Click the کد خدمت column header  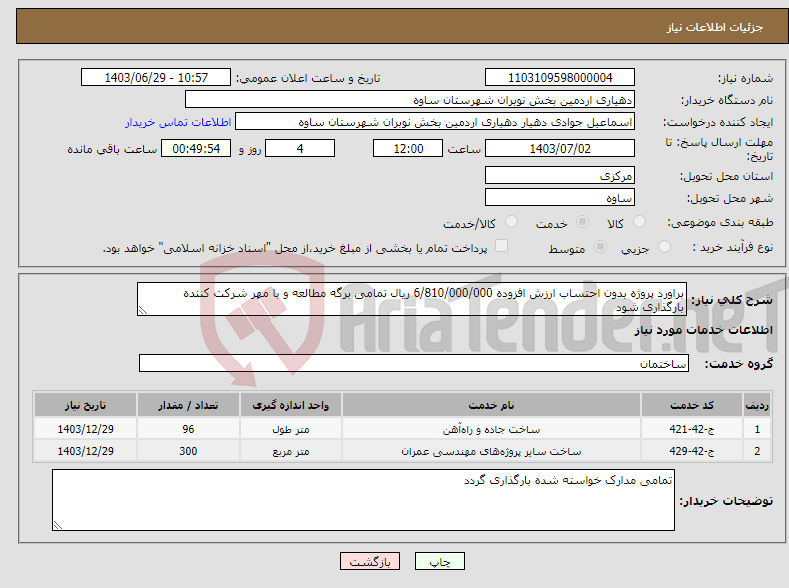(x=692, y=405)
